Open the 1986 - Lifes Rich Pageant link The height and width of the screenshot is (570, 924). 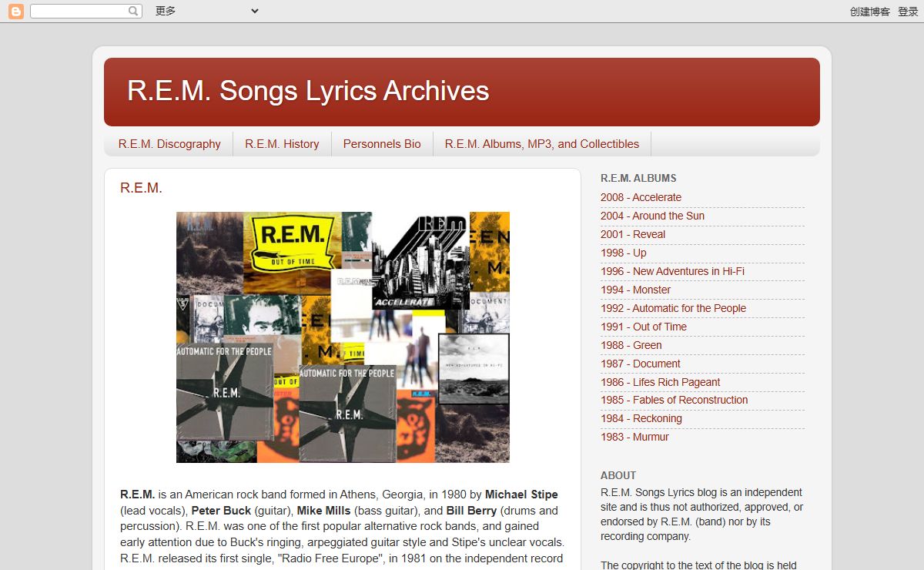[661, 382]
